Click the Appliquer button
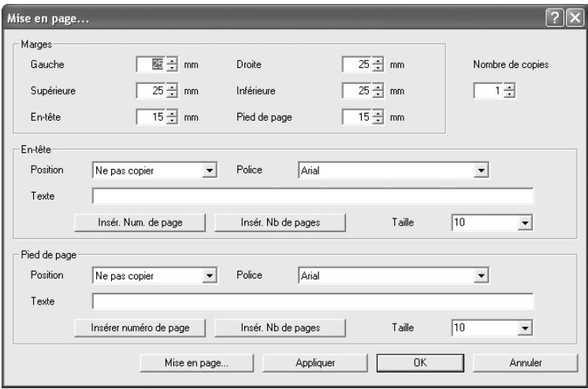 (x=315, y=363)
